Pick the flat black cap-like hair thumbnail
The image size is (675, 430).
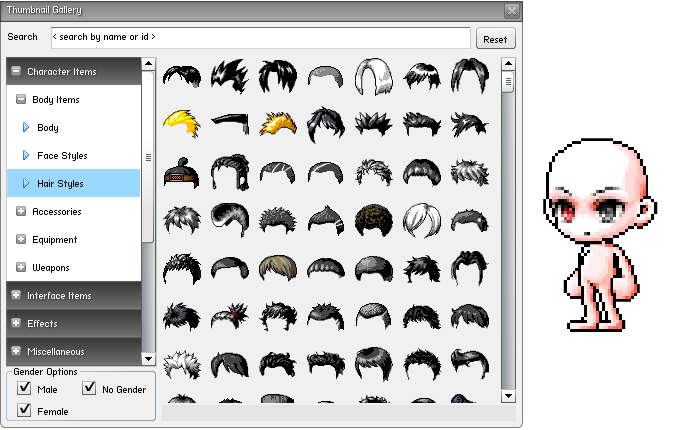pyautogui.click(x=230, y=124)
